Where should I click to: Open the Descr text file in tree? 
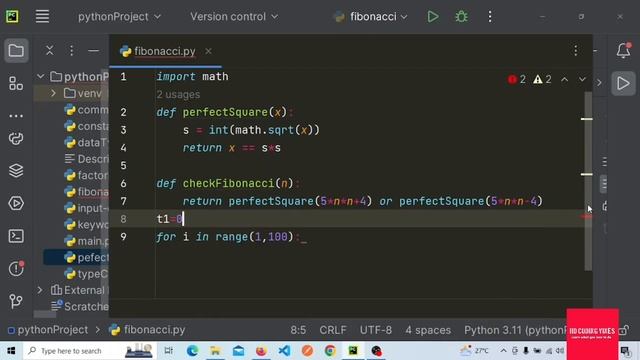(x=86, y=159)
